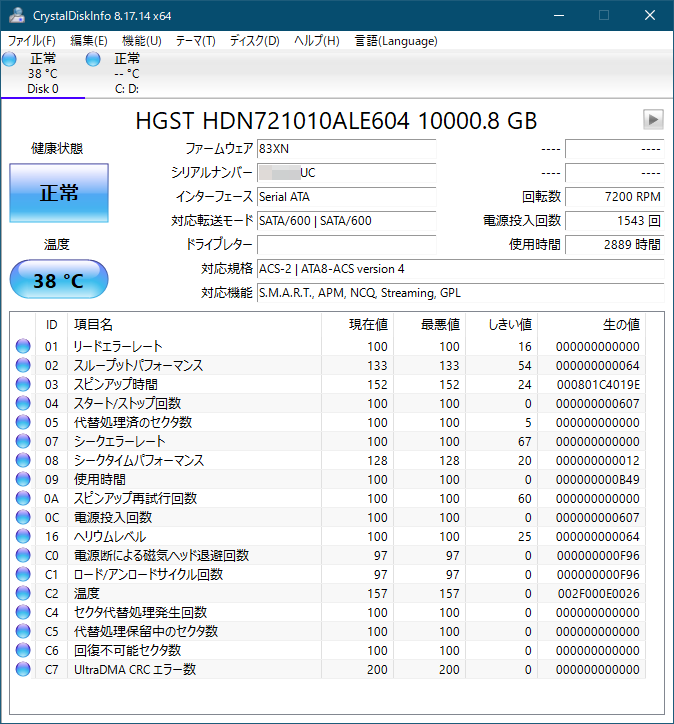The width and height of the screenshot is (674, 724).
Task: Click status orb for 0C 電源投入回数
Action: tap(23, 517)
